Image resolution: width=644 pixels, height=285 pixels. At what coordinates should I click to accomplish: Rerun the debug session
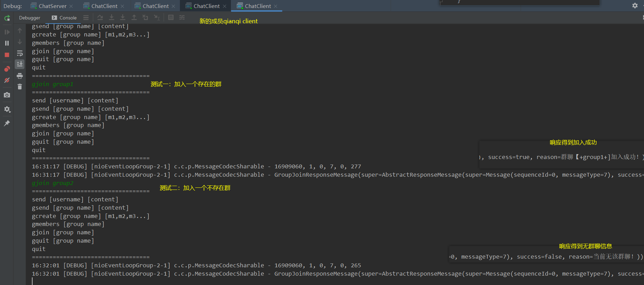click(x=7, y=18)
